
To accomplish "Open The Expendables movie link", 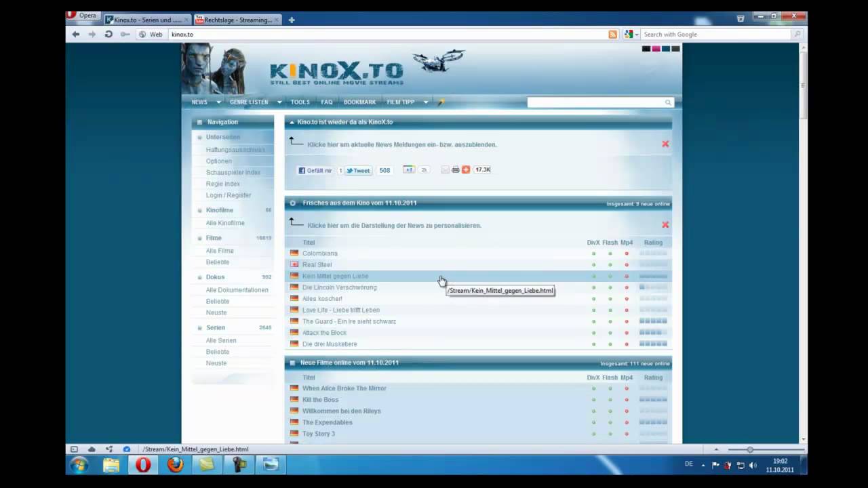I will coord(327,422).
